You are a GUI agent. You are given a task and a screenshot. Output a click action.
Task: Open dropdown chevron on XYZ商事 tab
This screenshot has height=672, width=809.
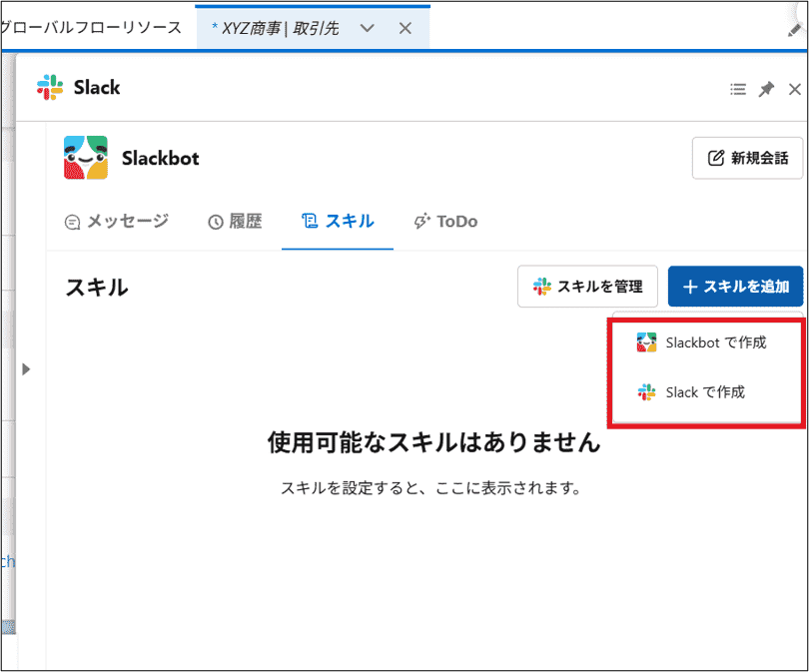pyautogui.click(x=367, y=28)
